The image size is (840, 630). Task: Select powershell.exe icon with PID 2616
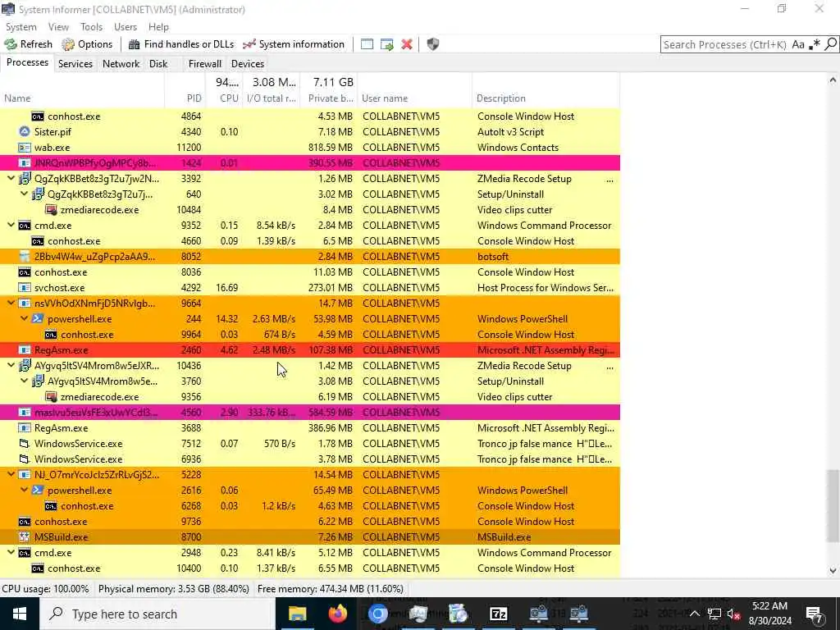[38, 491]
